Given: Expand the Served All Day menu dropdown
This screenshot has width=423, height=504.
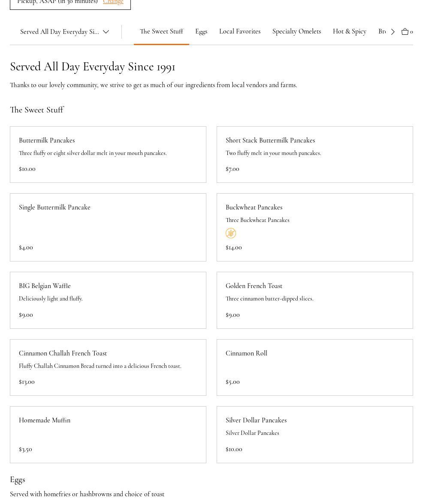Looking at the screenshot, I should (x=64, y=32).
